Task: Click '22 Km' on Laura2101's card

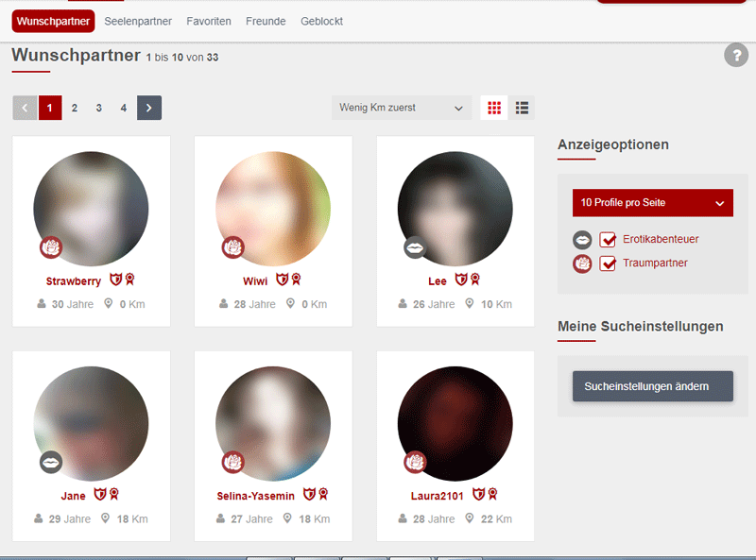Action: (496, 519)
